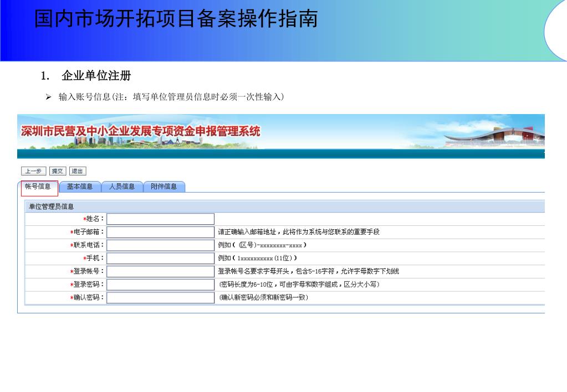Click the slide title 国内市场开拓项目备案操作指南

(176, 19)
